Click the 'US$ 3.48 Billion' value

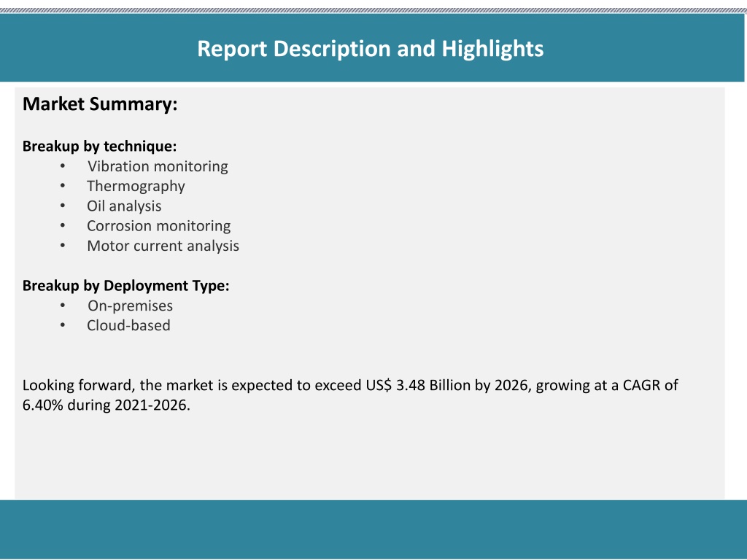pos(418,385)
